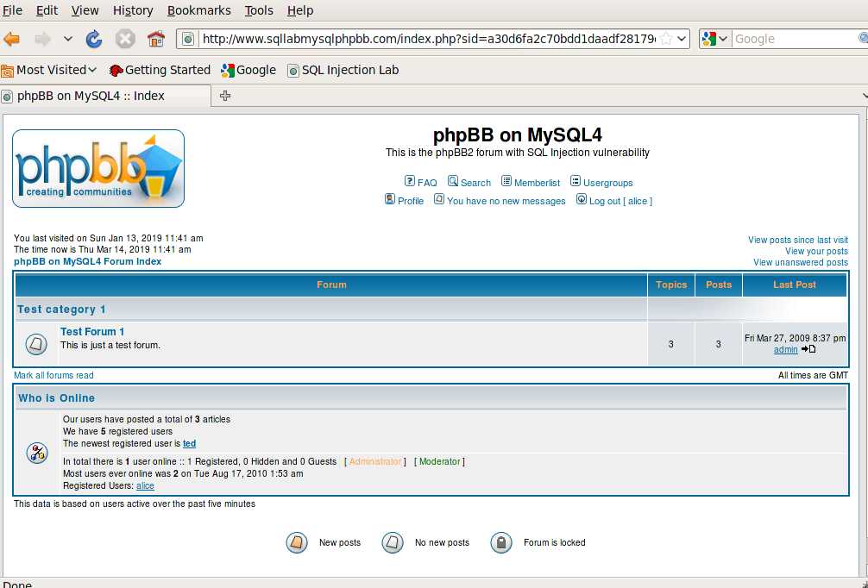868x588 pixels.
Task: Go to the browser Home page icon
Action: (x=156, y=39)
